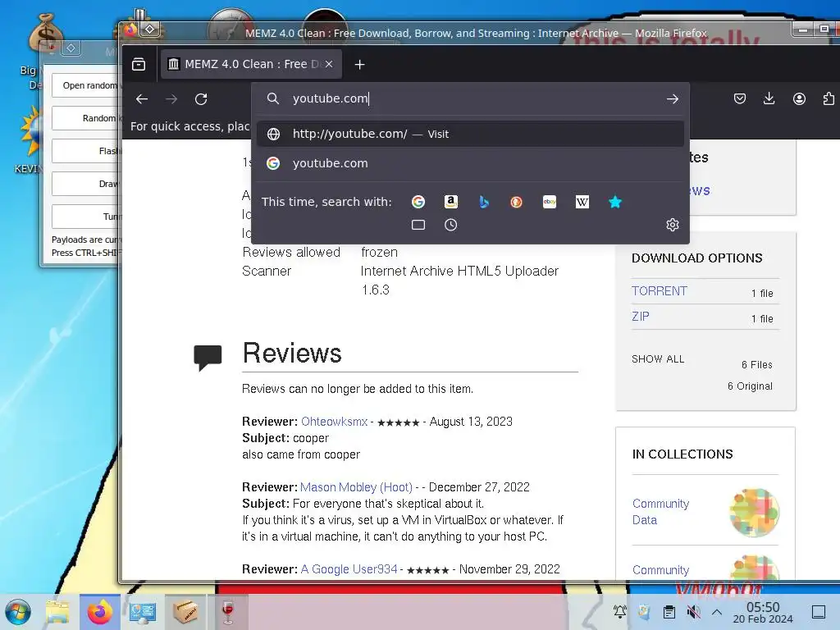Click the Open random button in MEMZ window
Viewport: 840px width, 630px height.
click(87, 85)
